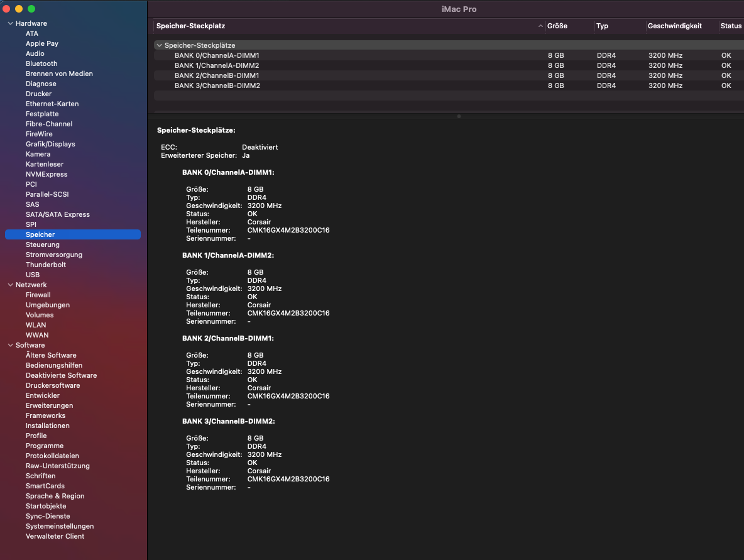The width and height of the screenshot is (744, 560).
Task: Collapse the Software sidebar section
Action: (10, 345)
